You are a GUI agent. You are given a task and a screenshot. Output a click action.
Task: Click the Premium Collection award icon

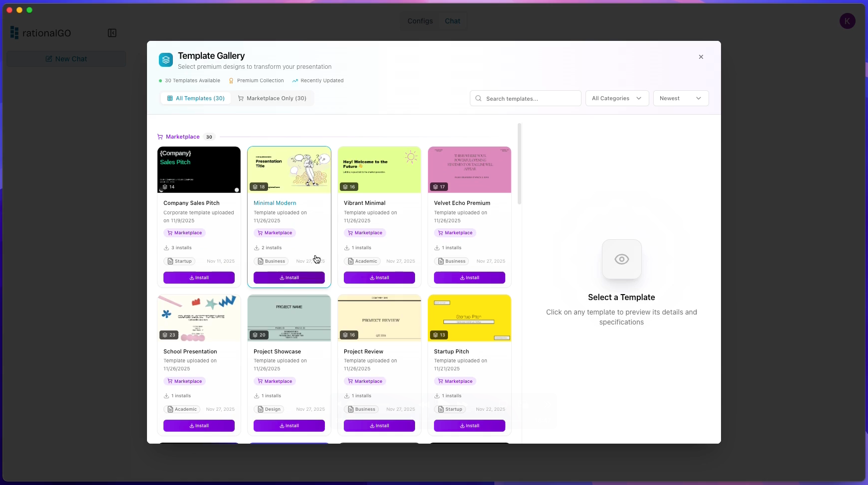(x=231, y=80)
